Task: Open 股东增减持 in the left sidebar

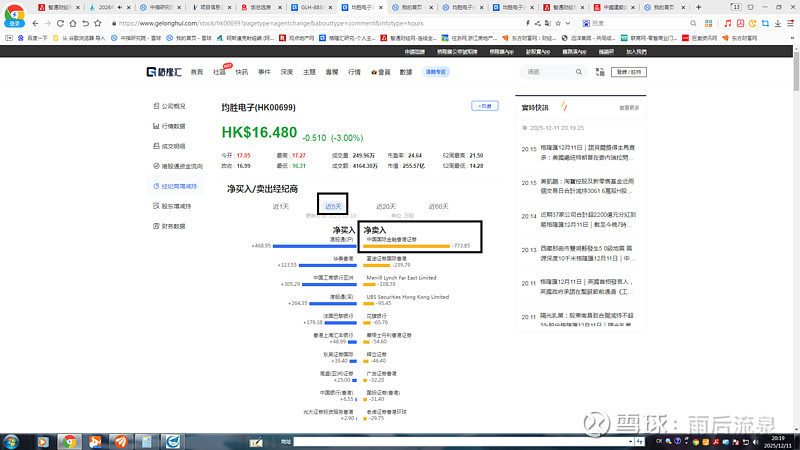Action: [x=172, y=206]
